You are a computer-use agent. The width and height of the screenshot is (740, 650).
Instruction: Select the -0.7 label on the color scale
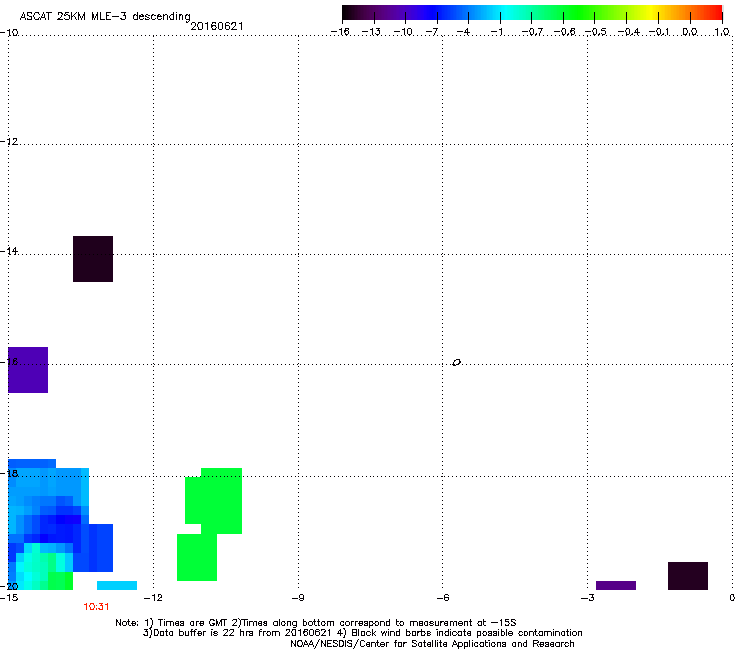point(532,32)
